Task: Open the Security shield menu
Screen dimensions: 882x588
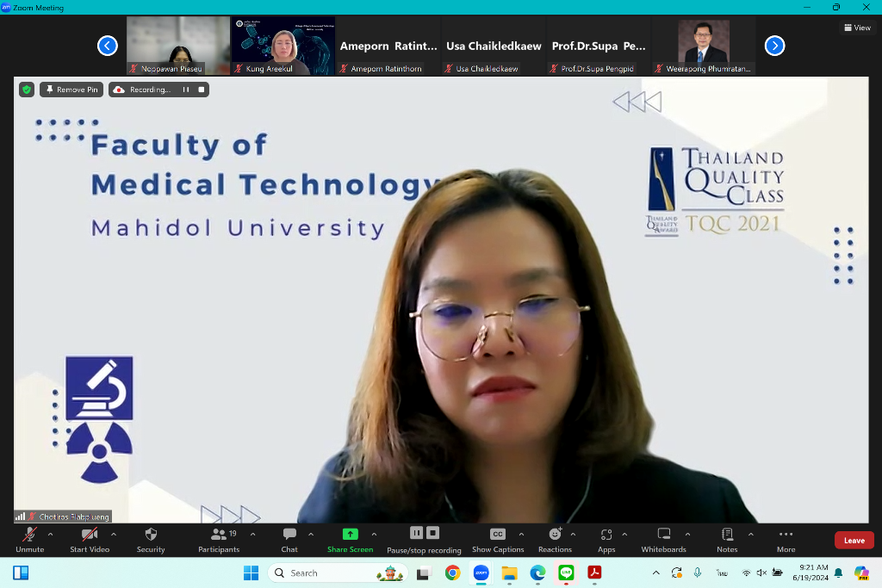Action: [x=151, y=540]
